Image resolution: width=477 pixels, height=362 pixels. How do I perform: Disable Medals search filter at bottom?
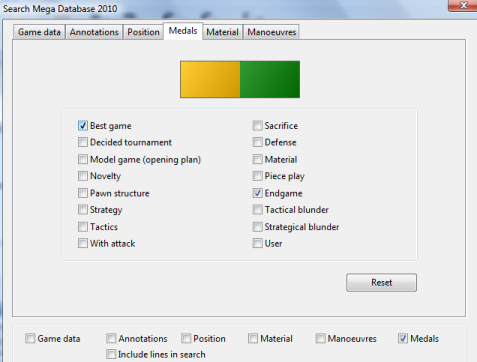point(403,339)
